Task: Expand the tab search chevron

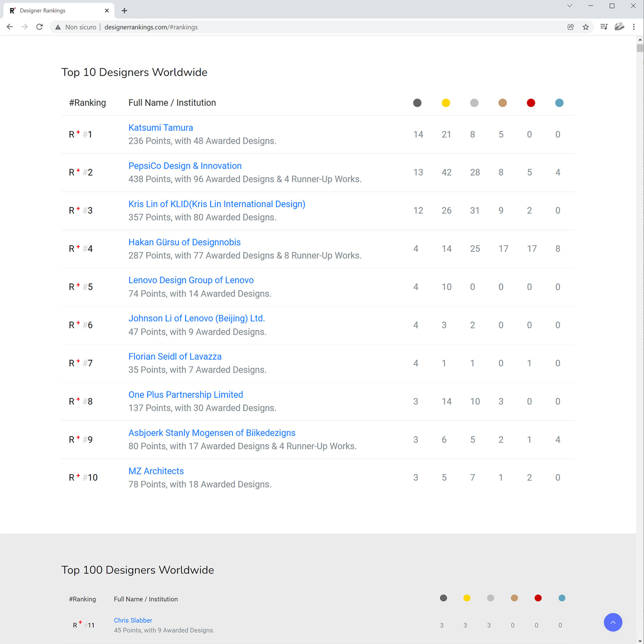Action: (x=570, y=6)
